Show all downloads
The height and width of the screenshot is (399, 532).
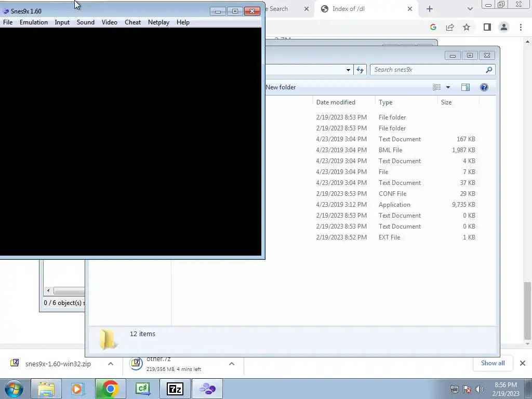(493, 363)
